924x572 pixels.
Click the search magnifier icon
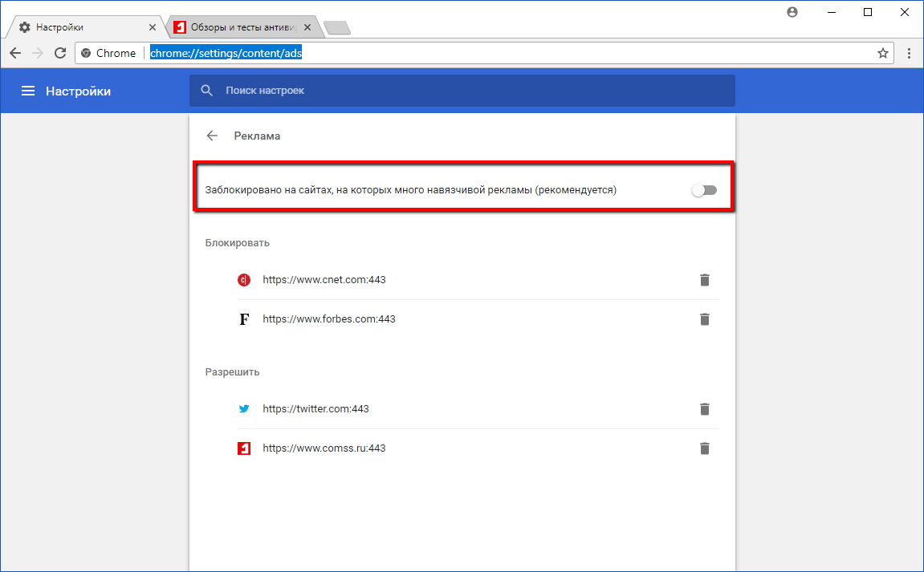[207, 91]
